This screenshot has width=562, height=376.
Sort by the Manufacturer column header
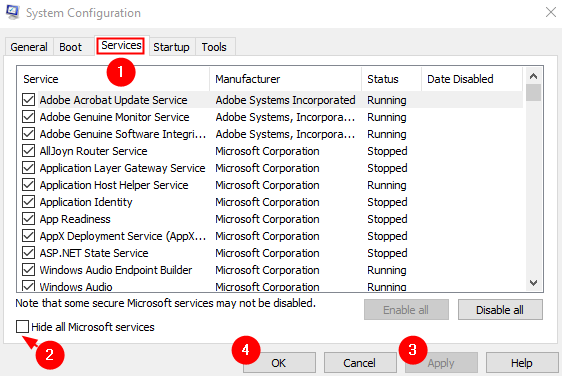coord(286,79)
